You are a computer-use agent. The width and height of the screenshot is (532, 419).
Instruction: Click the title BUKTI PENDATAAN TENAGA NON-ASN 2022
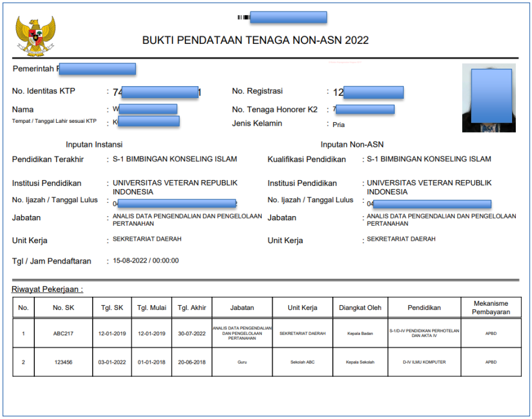(x=255, y=40)
